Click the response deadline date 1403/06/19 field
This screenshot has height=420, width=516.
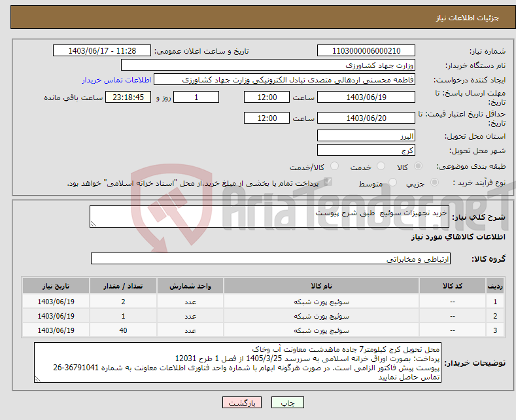tap(366, 97)
